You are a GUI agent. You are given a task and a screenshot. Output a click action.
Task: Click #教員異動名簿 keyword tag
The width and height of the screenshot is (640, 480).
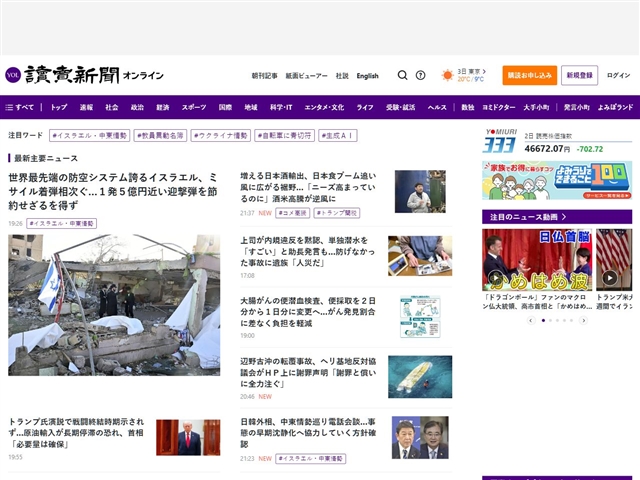tap(160, 136)
